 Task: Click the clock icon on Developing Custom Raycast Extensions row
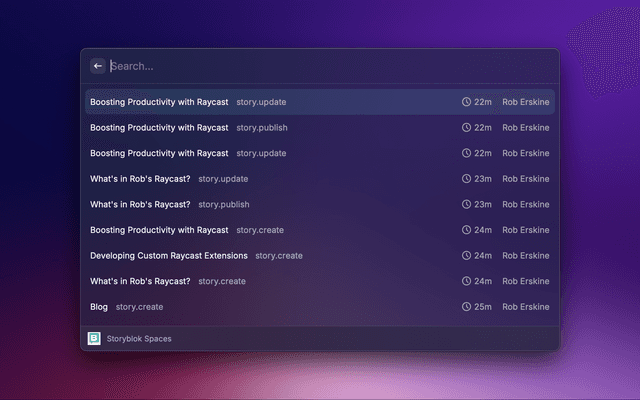[x=466, y=256]
